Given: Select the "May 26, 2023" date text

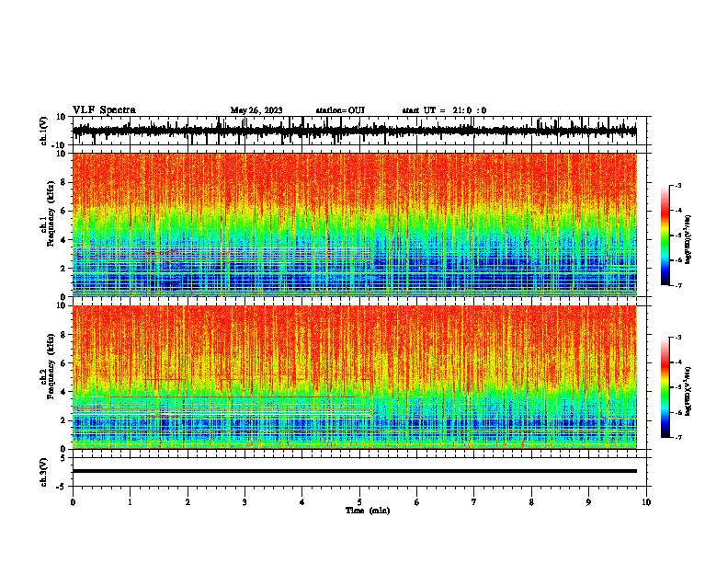Looking at the screenshot, I should (x=256, y=110).
